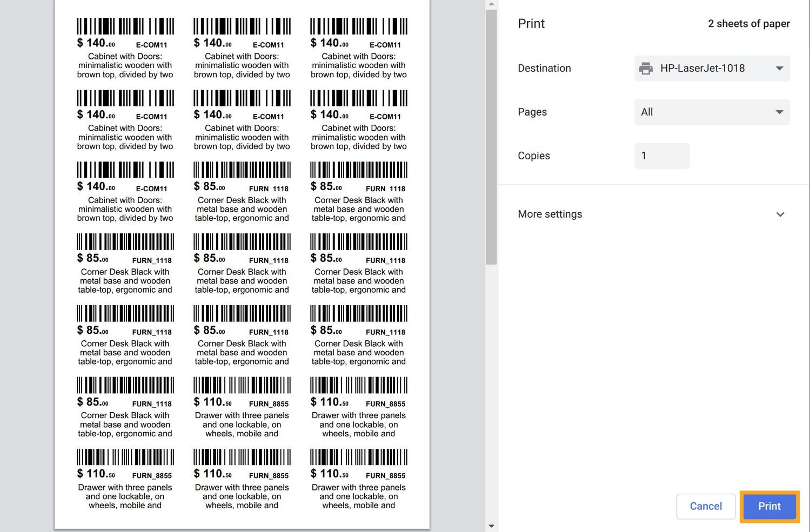Select the Copies input field
Viewport: 810px width, 532px height.
tap(661, 156)
